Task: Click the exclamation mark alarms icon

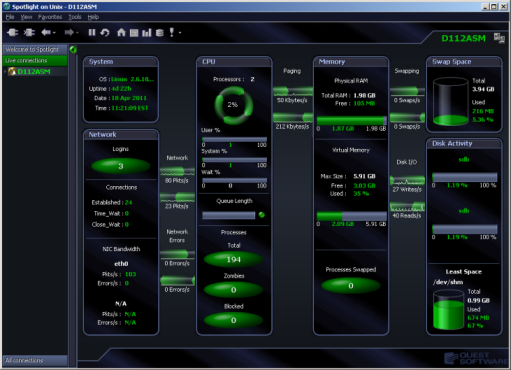Action: [172, 32]
